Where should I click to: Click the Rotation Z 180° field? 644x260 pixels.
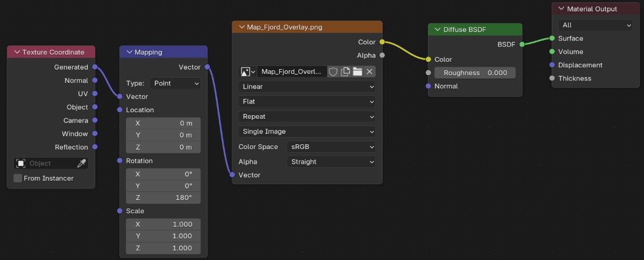click(x=164, y=198)
